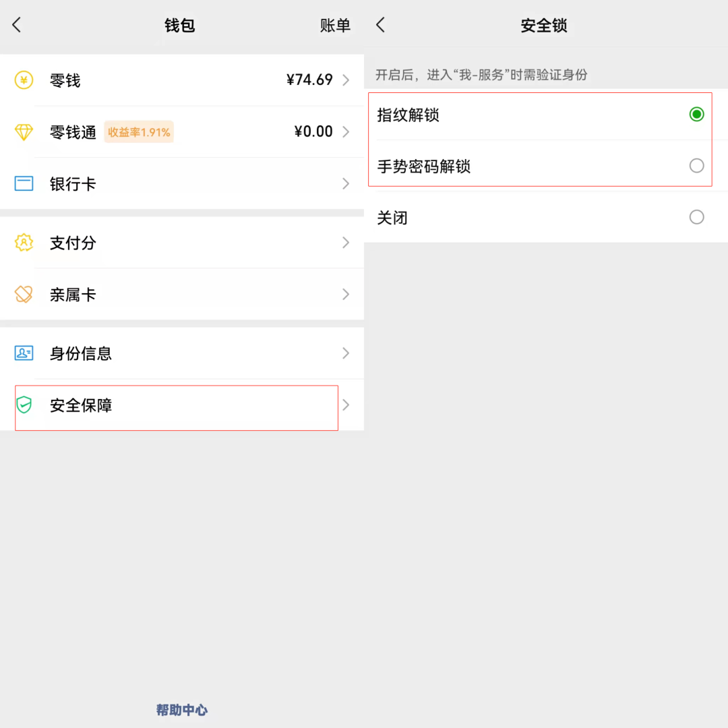Tap the 安全保障 label

tap(81, 405)
